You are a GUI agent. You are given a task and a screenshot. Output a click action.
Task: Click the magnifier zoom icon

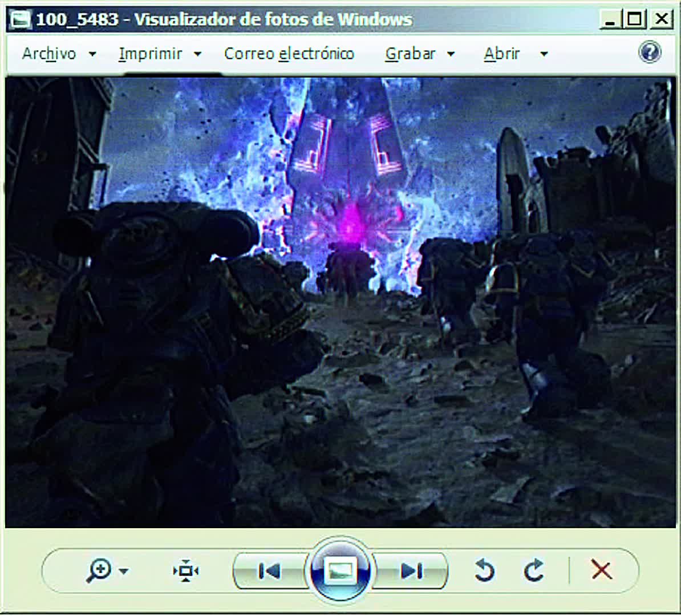pos(99,570)
